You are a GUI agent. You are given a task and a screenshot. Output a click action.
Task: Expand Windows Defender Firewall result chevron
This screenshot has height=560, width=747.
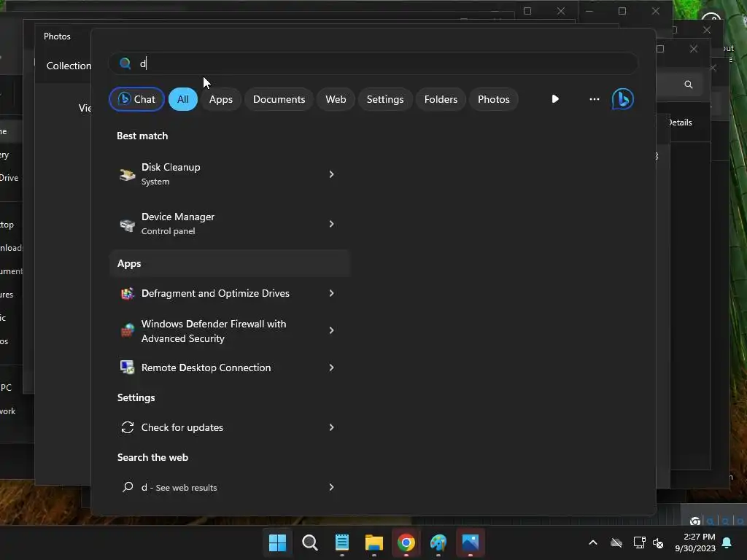pyautogui.click(x=332, y=330)
